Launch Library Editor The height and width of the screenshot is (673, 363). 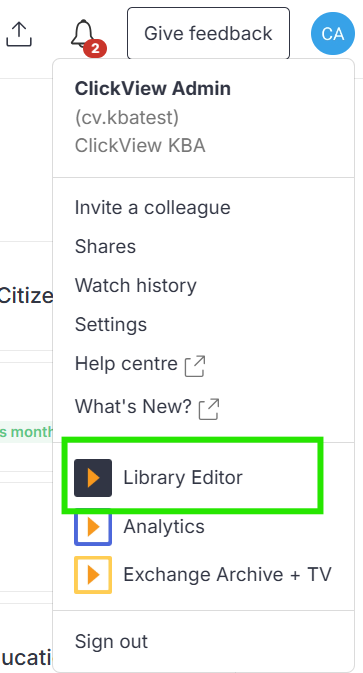(x=183, y=478)
